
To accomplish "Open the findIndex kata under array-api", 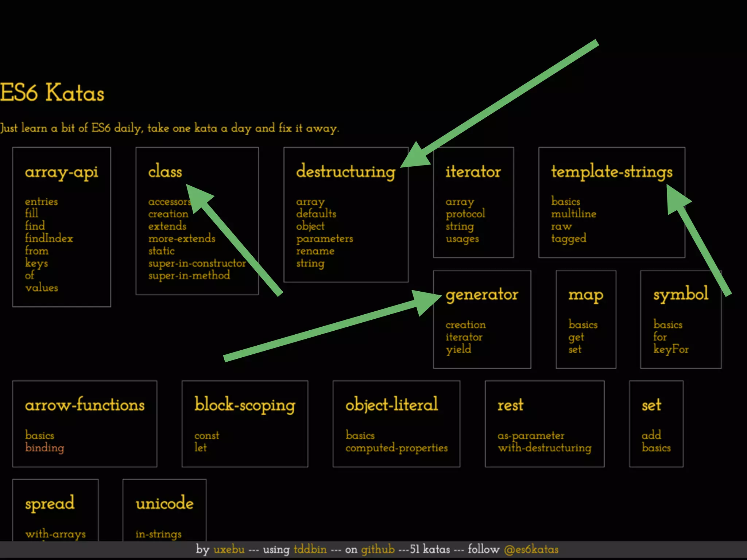I will (x=49, y=238).
